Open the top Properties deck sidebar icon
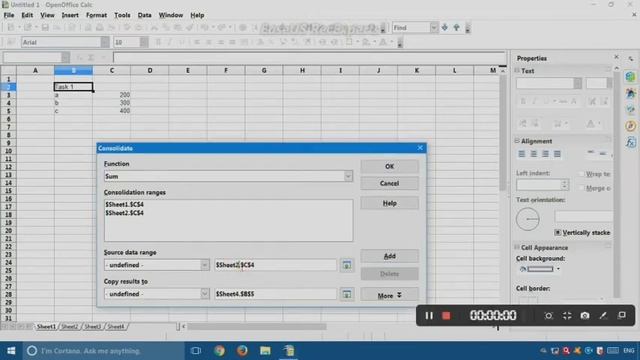640x360 pixels. pos(631,77)
